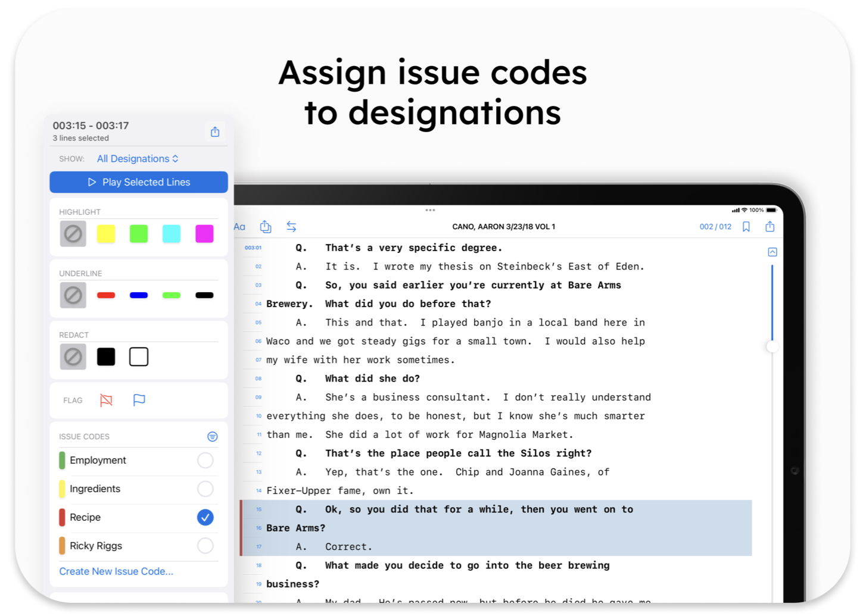Click Create New Issue Code link
Viewport: 863px width, 616px height.
pyautogui.click(x=116, y=571)
